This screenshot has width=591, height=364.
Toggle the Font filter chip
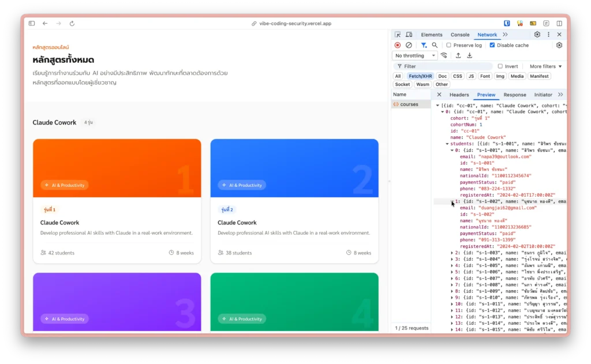[485, 76]
